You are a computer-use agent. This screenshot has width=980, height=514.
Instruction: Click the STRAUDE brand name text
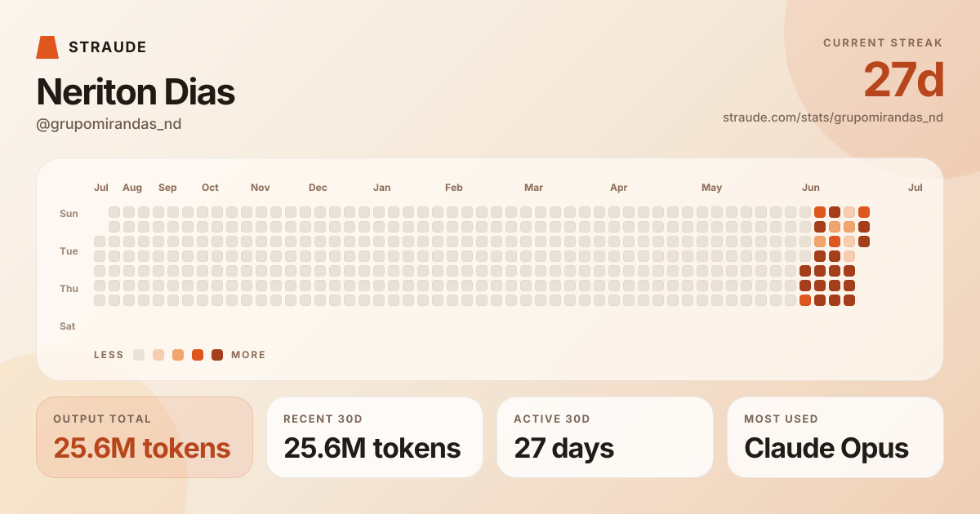pos(108,47)
